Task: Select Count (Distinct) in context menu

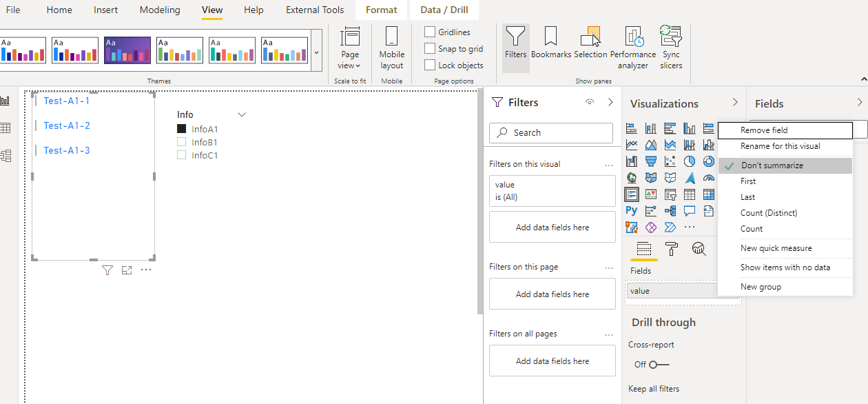Action: (x=785, y=213)
